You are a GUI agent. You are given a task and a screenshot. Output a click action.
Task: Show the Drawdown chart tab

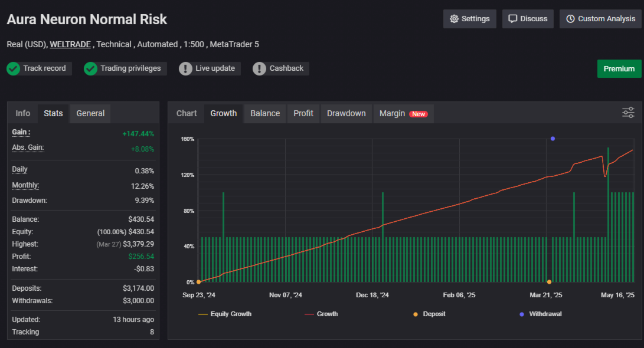(x=346, y=113)
